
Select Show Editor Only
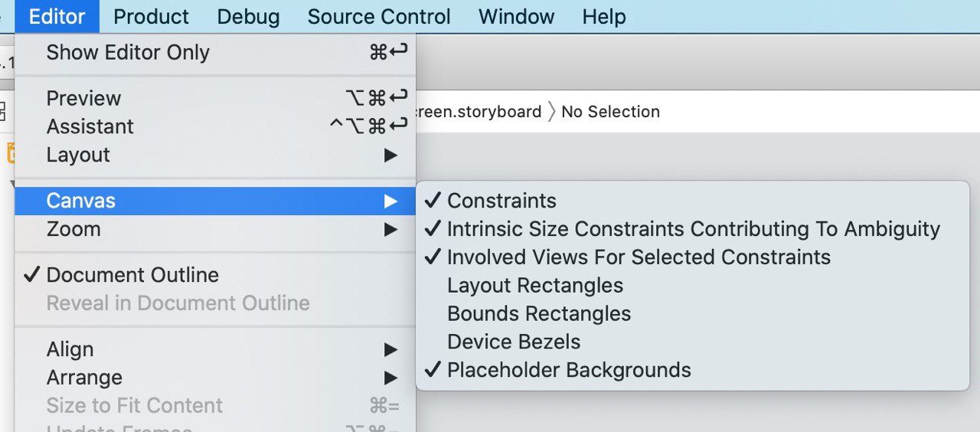(x=215, y=52)
